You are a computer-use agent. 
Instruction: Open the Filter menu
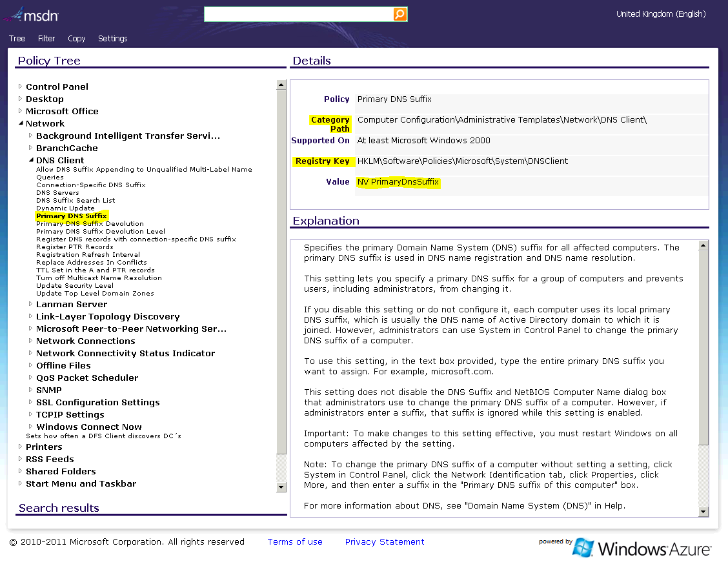(x=46, y=39)
